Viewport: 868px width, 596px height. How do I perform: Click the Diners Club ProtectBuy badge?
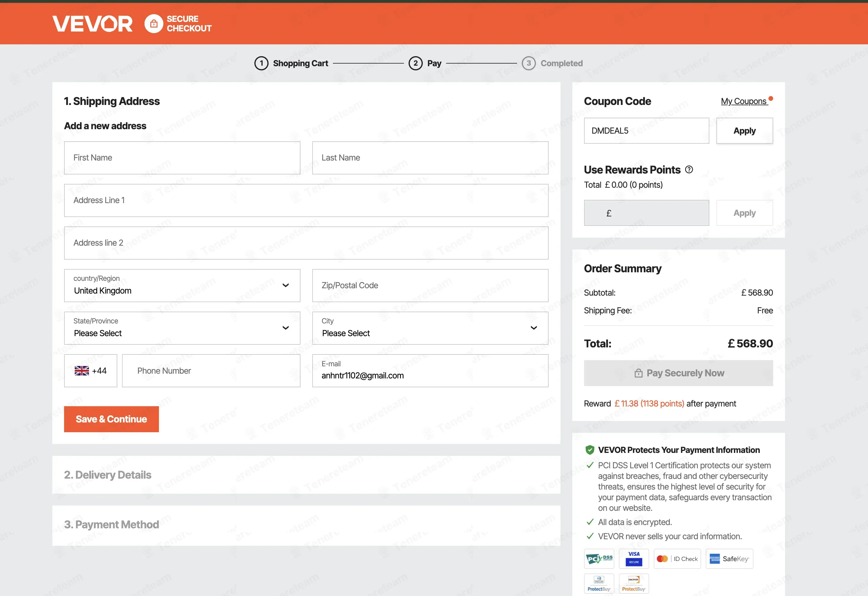[x=599, y=583]
